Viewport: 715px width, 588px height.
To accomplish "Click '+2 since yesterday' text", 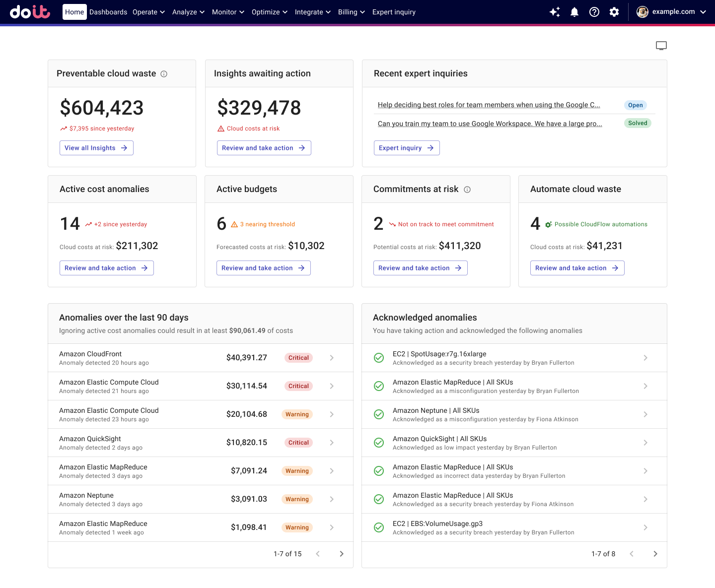I will click(121, 224).
